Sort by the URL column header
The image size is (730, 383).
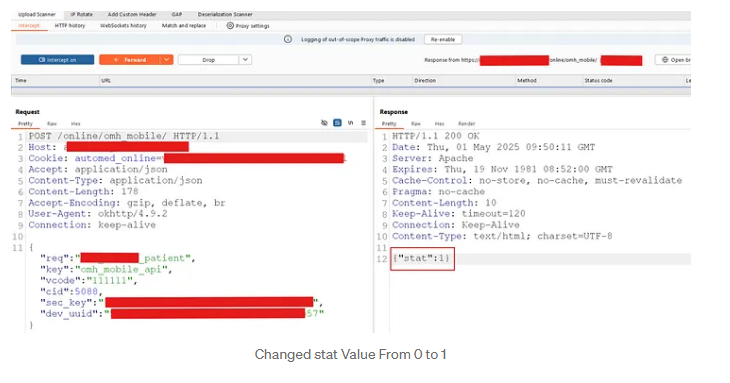[106, 81]
